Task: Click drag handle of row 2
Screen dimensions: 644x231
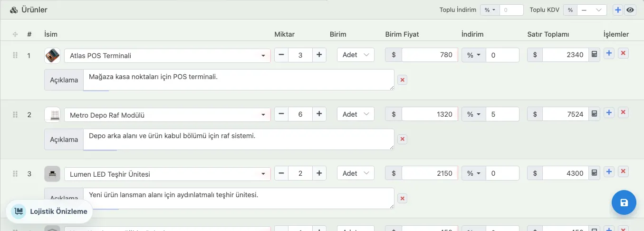Action: pos(15,115)
